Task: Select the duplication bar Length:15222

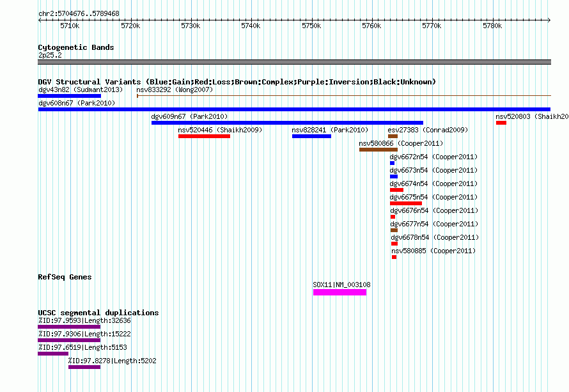Action: point(69,340)
